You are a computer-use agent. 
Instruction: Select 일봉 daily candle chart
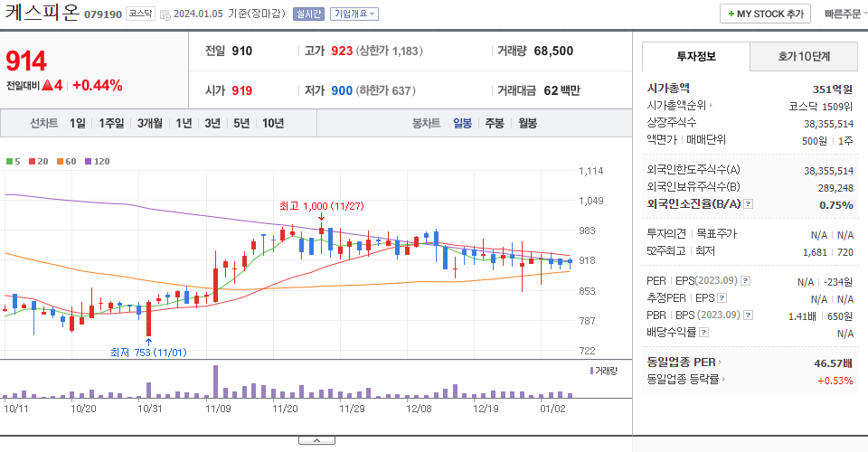pos(463,123)
